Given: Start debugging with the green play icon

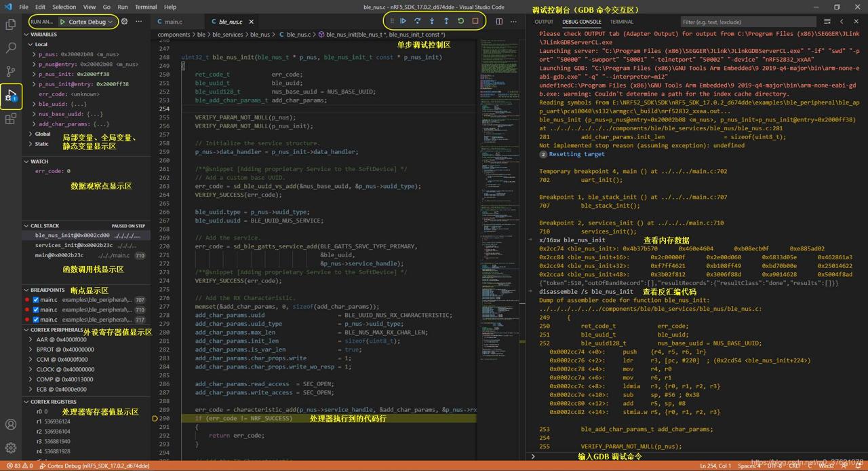Looking at the screenshot, I should pyautogui.click(x=63, y=22).
